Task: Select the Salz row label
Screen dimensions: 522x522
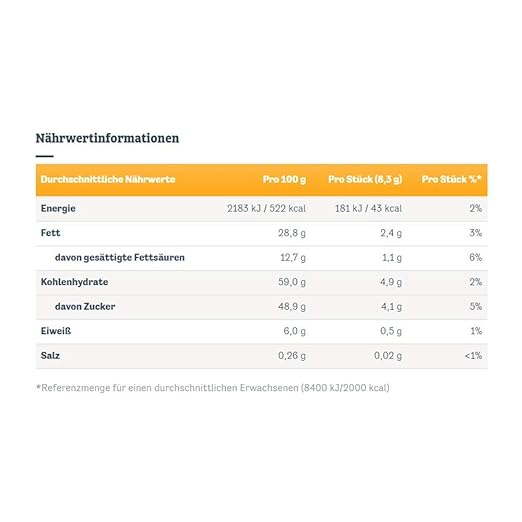Action: point(50,355)
